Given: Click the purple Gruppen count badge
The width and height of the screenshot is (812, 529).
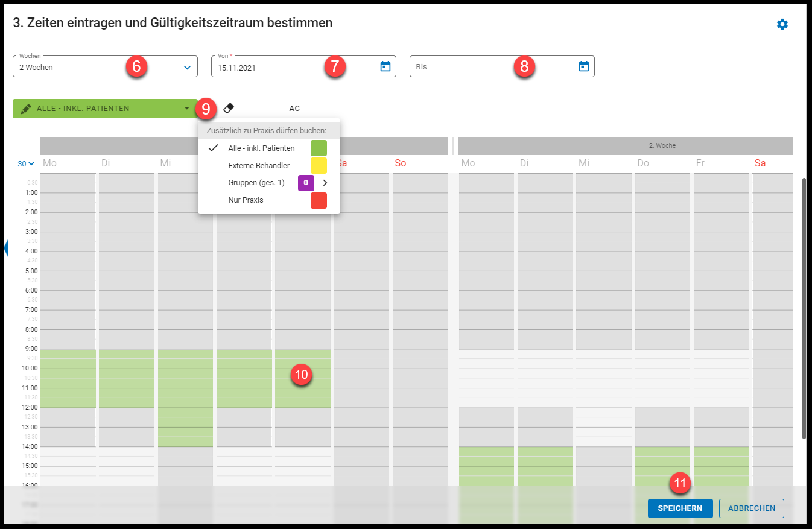Looking at the screenshot, I should (x=306, y=183).
